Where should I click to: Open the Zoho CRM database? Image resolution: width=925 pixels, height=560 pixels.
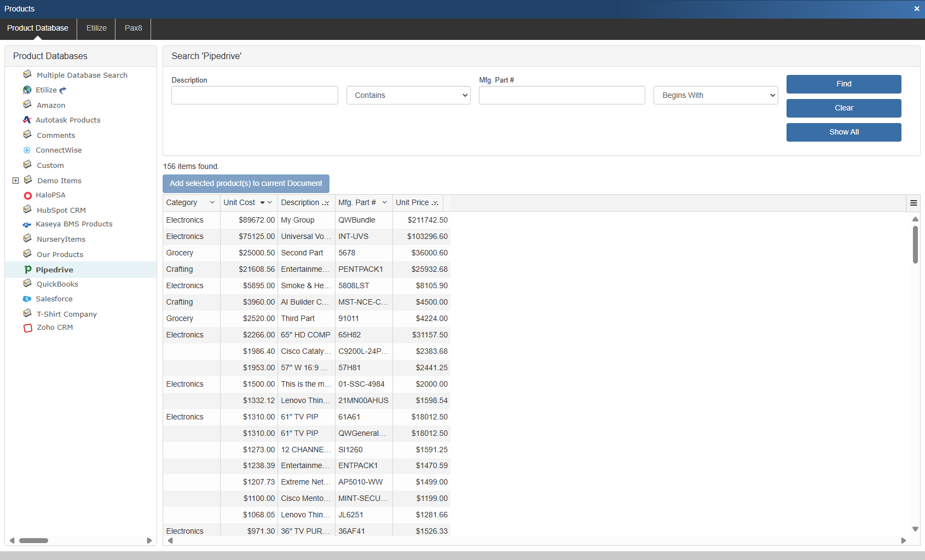tap(54, 328)
